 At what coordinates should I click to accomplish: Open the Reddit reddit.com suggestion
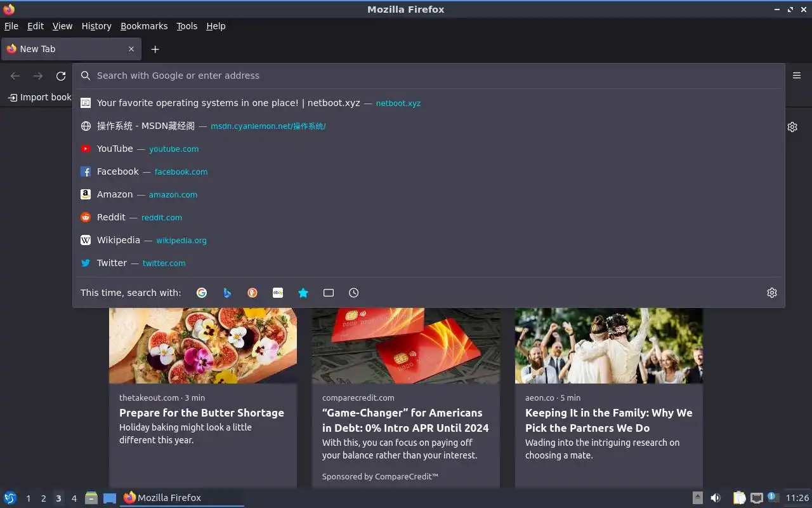coord(429,217)
